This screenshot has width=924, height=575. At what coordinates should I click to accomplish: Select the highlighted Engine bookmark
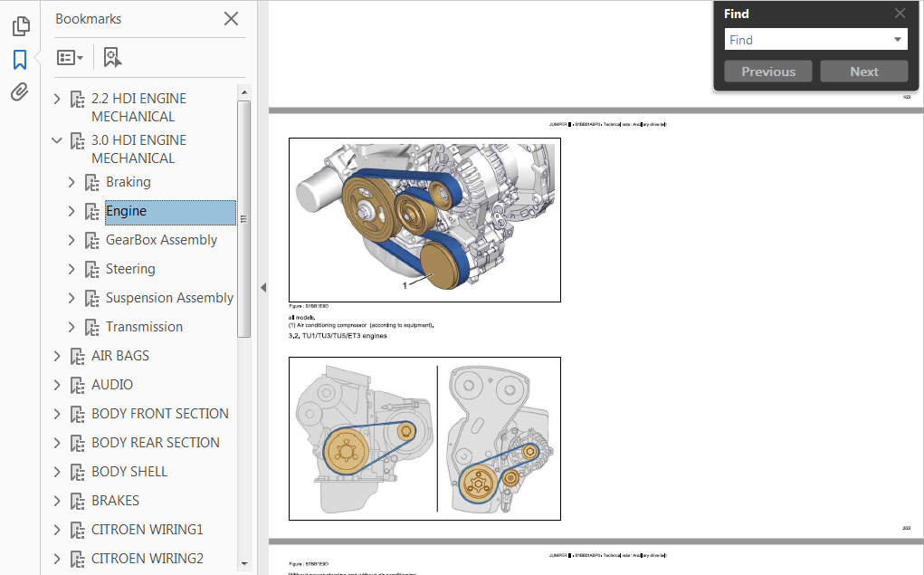point(170,212)
